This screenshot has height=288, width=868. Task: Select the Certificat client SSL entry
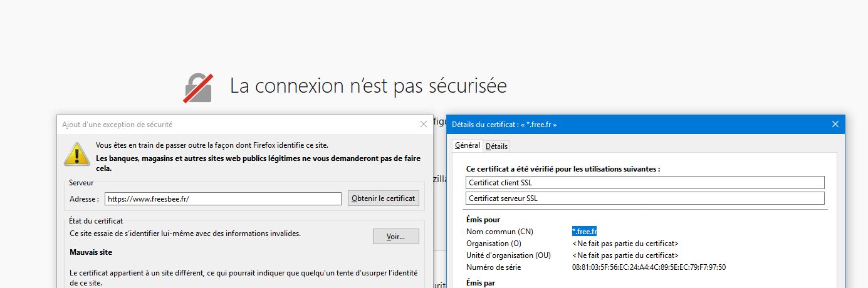pyautogui.click(x=645, y=182)
